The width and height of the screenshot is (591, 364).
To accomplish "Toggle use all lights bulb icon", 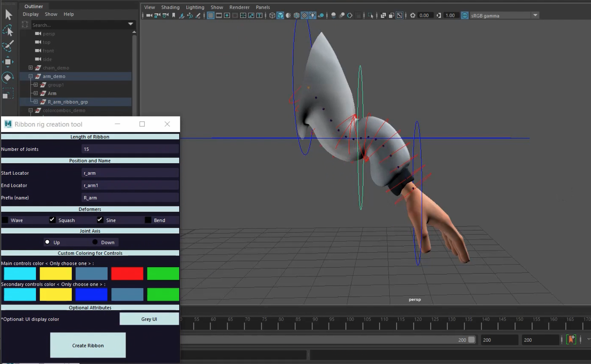I will (x=313, y=15).
